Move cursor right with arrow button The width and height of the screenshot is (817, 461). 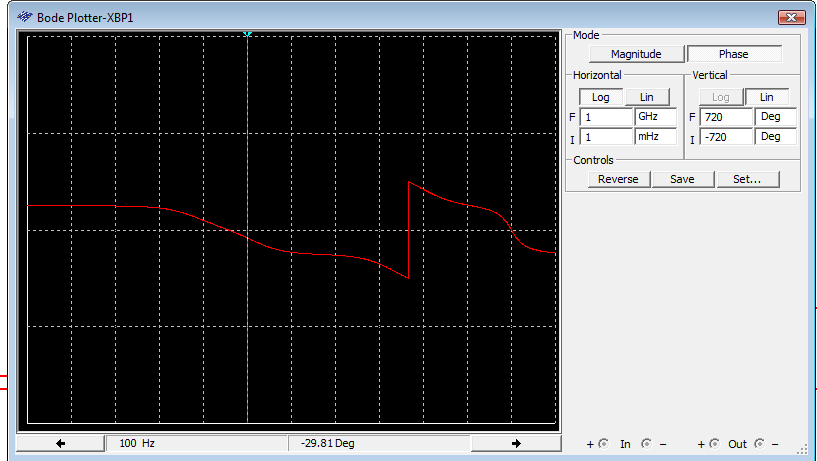516,443
